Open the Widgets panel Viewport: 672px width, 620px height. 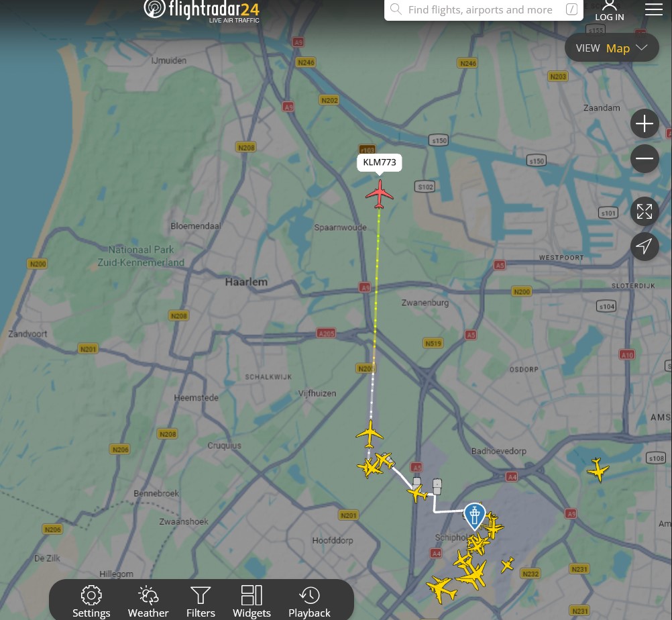251,601
